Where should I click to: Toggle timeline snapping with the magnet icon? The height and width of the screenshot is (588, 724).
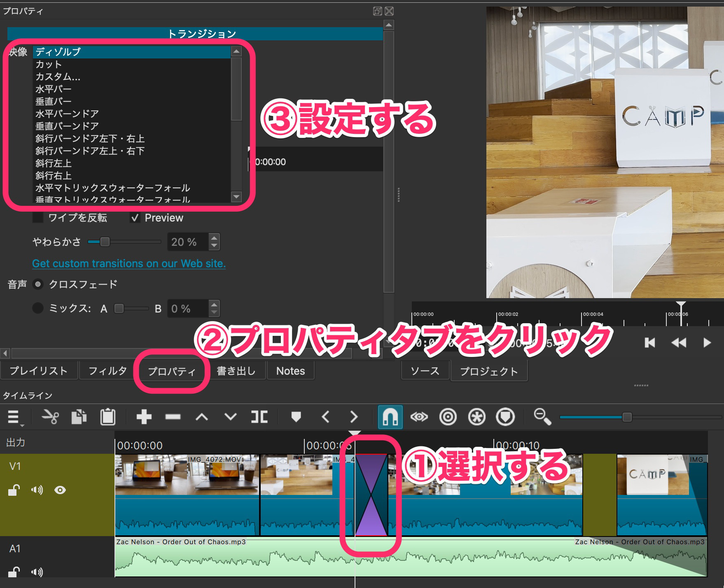[389, 417]
